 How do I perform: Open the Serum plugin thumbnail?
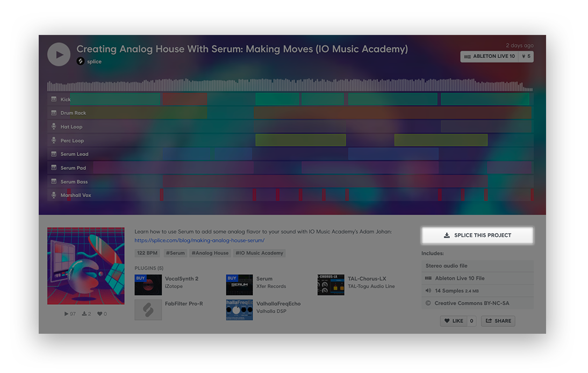239,285
